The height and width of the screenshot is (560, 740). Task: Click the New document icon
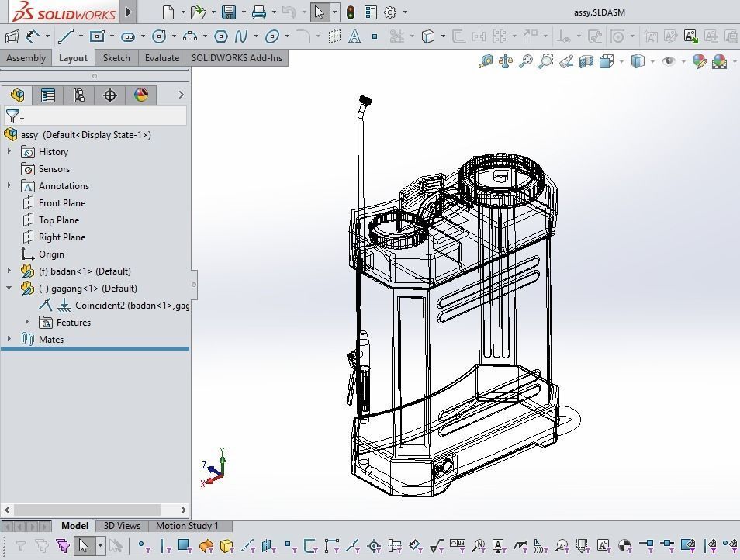pyautogui.click(x=168, y=12)
